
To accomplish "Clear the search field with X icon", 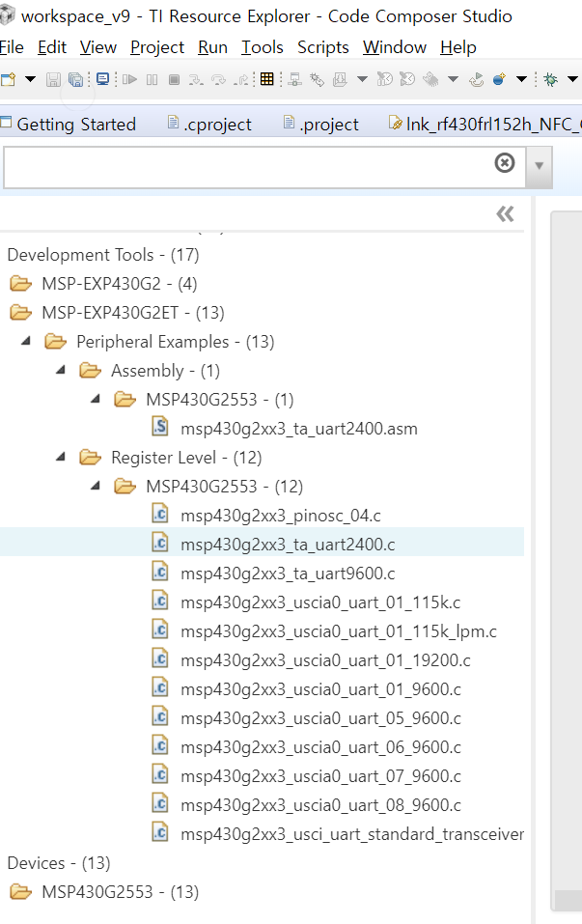I will point(504,163).
